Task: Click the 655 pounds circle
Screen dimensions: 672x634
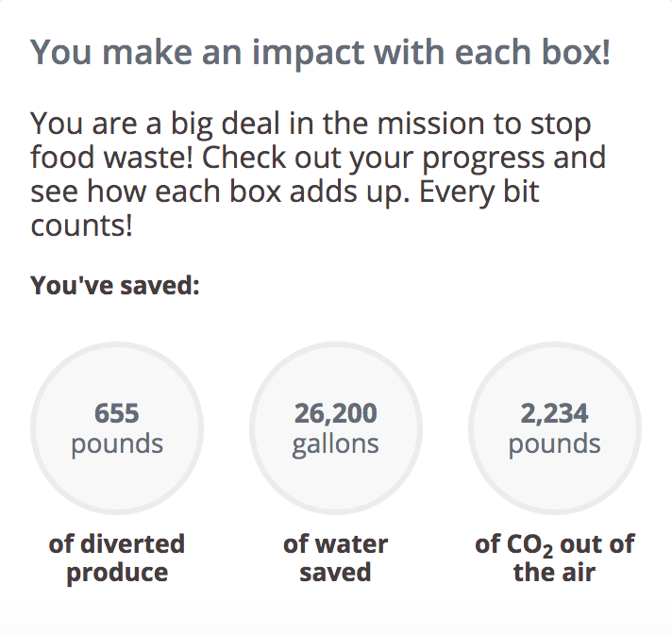Action: coord(117,428)
